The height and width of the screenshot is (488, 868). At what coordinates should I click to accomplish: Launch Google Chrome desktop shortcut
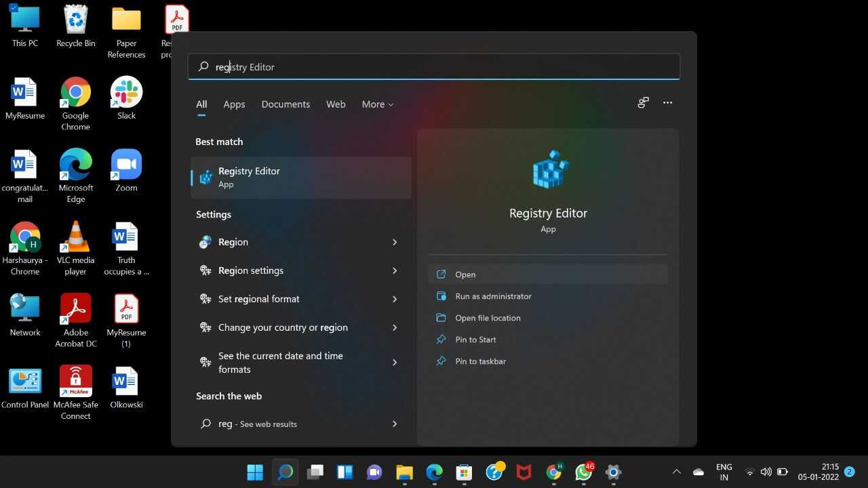tap(76, 104)
